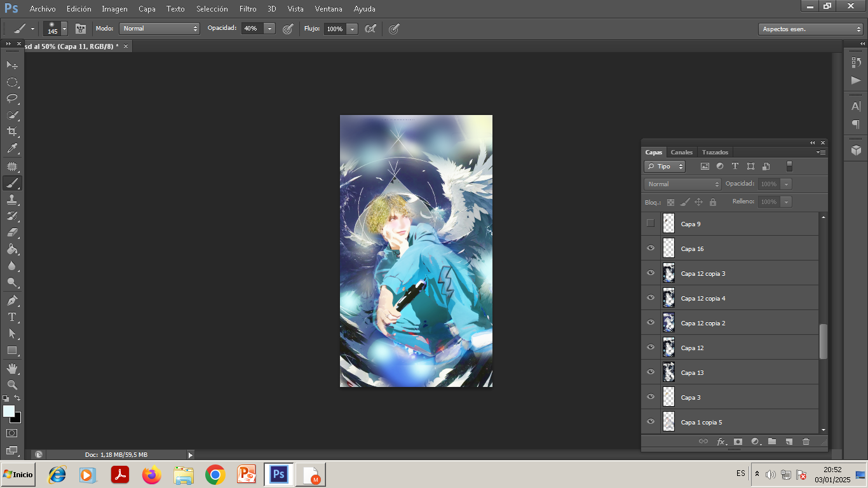Viewport: 868px width, 488px height.
Task: Toggle Quick Mask mode
Action: [x=12, y=433]
